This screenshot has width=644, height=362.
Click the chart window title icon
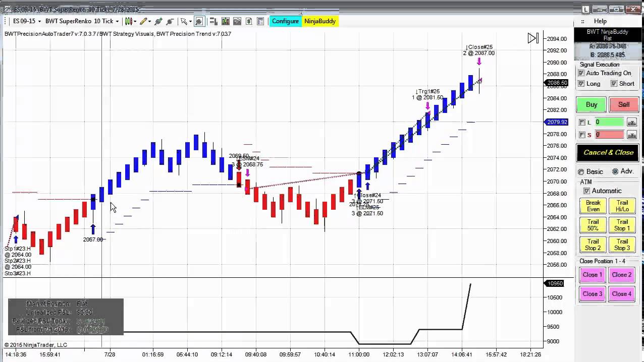pyautogui.click(x=8, y=9)
